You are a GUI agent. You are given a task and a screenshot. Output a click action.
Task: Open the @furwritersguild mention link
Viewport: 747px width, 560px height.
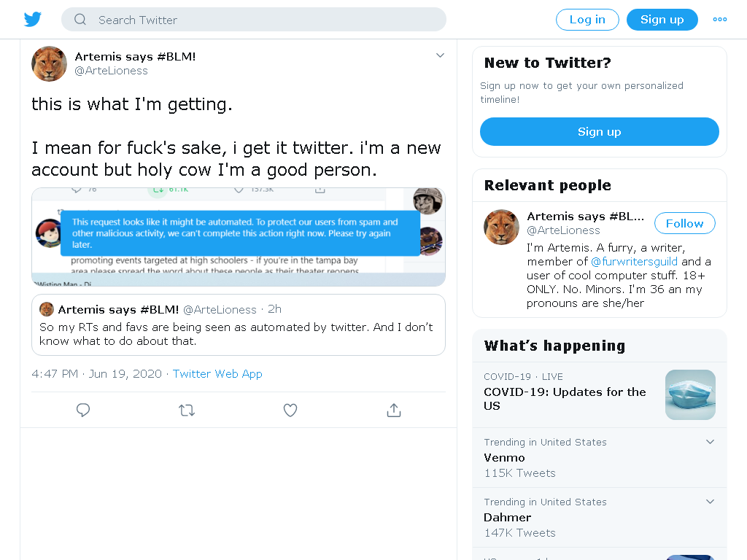[634, 262]
